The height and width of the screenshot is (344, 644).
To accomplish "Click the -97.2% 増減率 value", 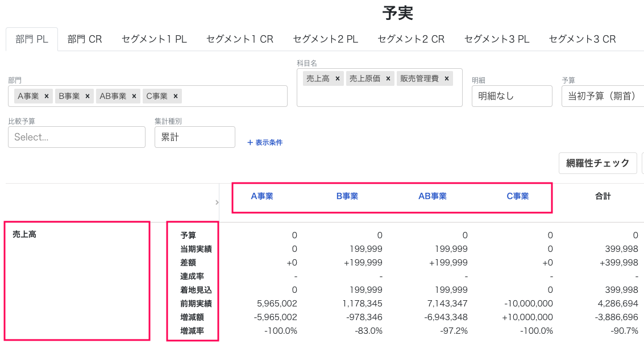I will 454,331.
